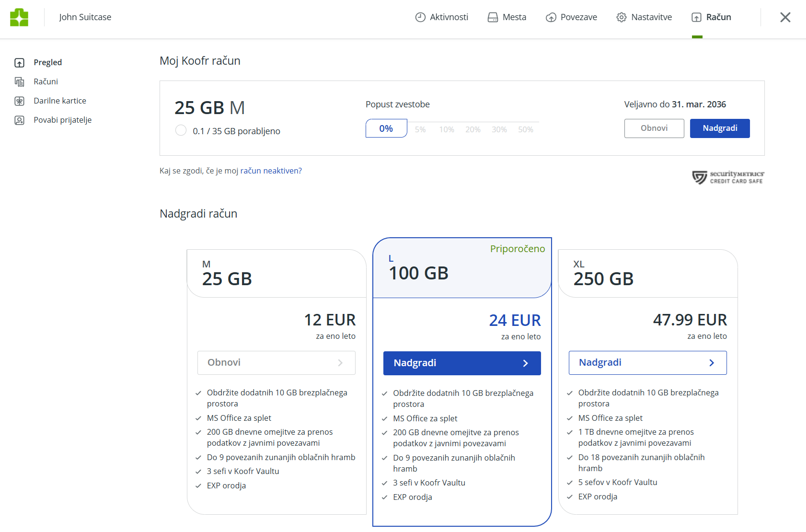Image resolution: width=806 pixels, height=532 pixels.
Task: Click the 10% loyalty discount step
Action: click(x=447, y=129)
